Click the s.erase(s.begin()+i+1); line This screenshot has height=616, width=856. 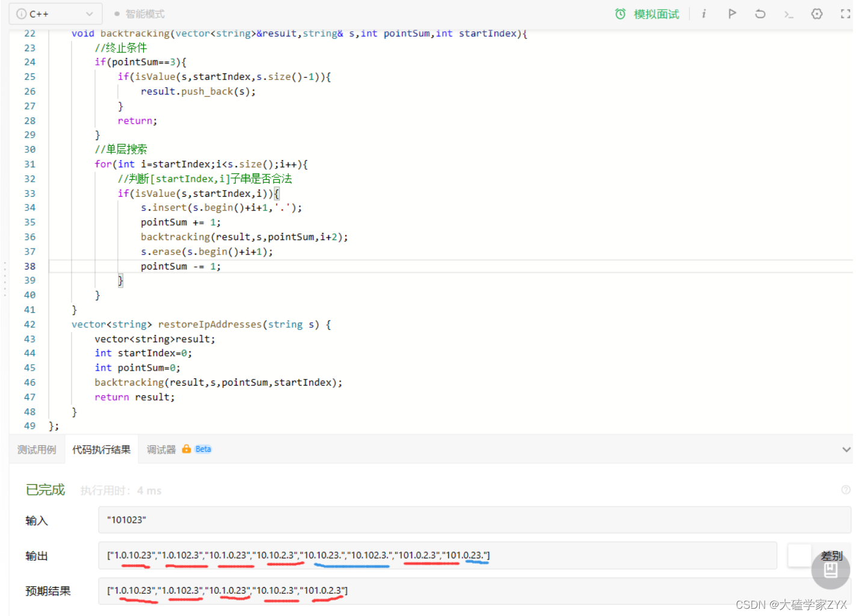click(x=207, y=251)
